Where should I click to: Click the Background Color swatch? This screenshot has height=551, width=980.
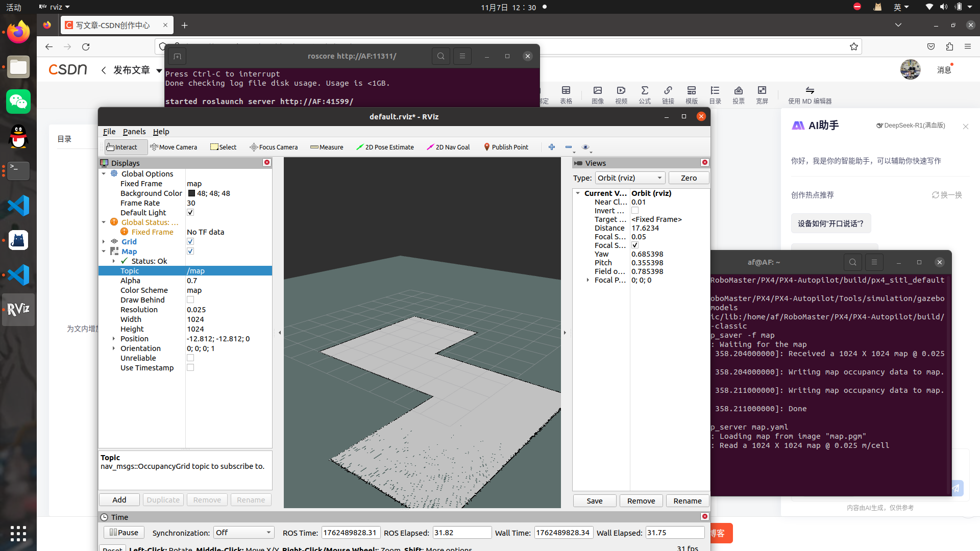point(191,193)
